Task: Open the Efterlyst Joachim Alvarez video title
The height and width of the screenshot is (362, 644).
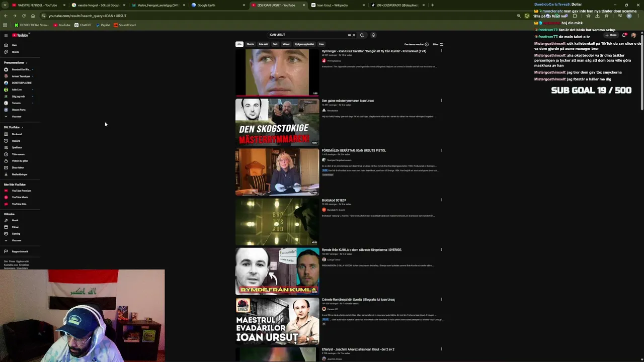Action: pos(358,349)
